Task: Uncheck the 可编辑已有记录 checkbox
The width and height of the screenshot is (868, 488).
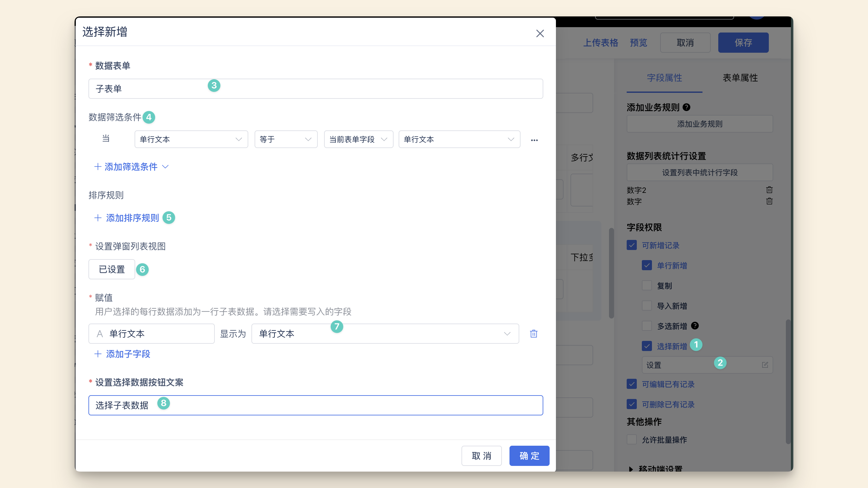Action: click(x=631, y=384)
